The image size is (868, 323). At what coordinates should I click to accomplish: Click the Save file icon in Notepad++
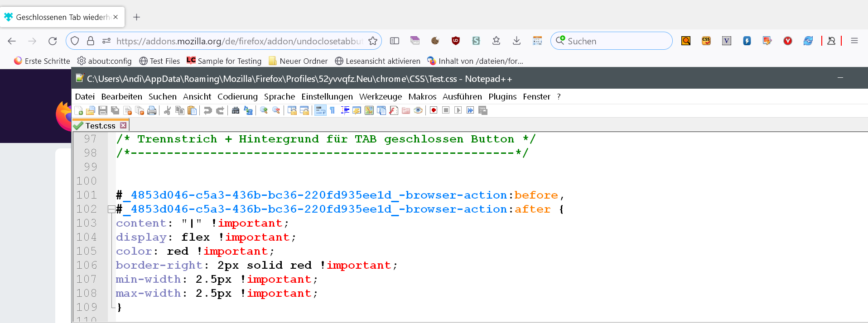[103, 110]
